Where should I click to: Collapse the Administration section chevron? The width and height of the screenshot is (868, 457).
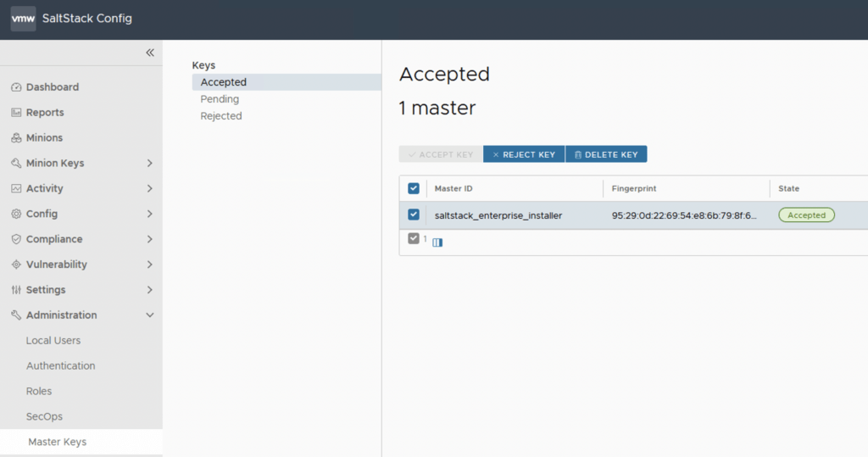150,315
